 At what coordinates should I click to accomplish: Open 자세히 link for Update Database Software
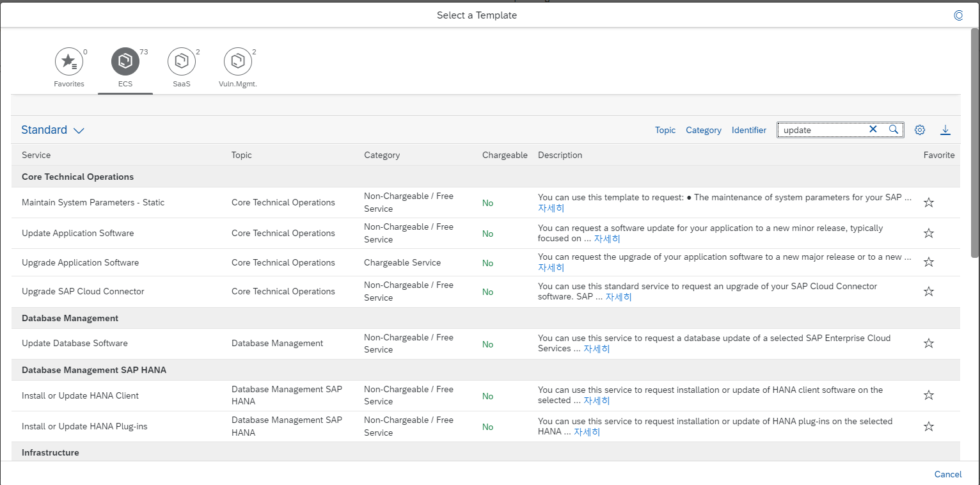[596, 349]
